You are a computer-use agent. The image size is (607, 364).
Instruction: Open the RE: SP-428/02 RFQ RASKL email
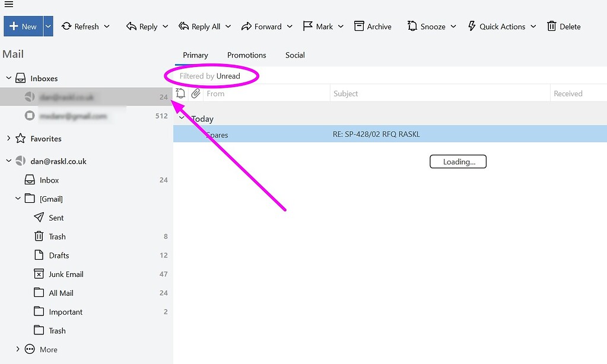tap(376, 135)
